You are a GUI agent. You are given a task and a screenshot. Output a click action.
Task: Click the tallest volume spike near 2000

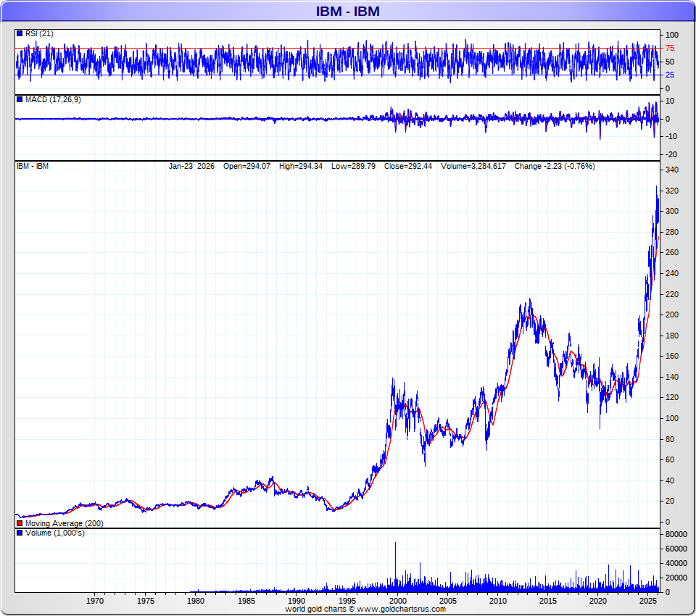(395, 567)
